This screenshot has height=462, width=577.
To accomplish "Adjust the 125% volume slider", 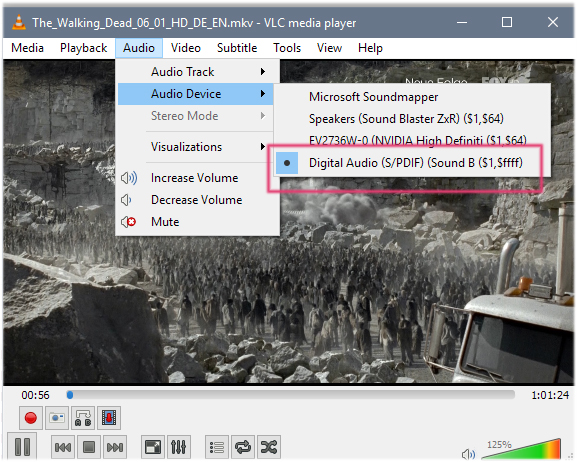I will click(521, 449).
